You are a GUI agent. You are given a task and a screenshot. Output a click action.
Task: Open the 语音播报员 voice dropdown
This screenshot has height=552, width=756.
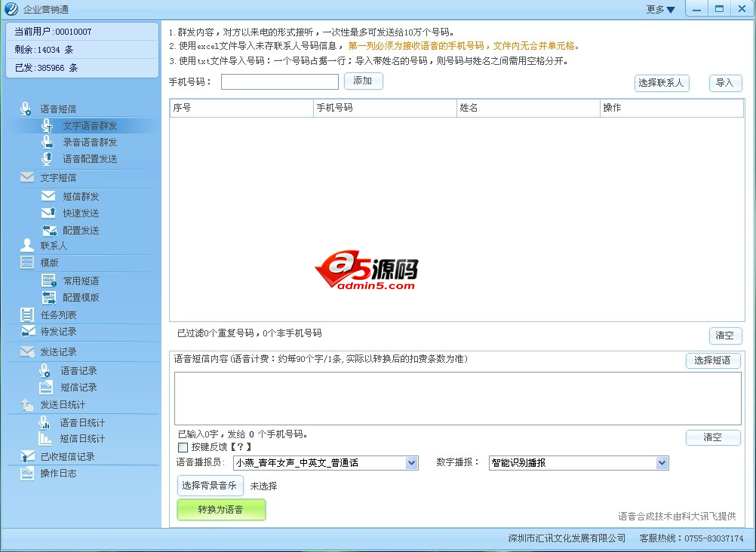411,463
